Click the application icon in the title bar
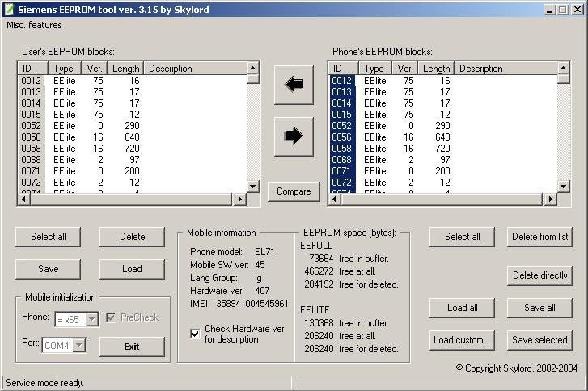Viewport: 588px width, 391px height. pyautogui.click(x=9, y=10)
